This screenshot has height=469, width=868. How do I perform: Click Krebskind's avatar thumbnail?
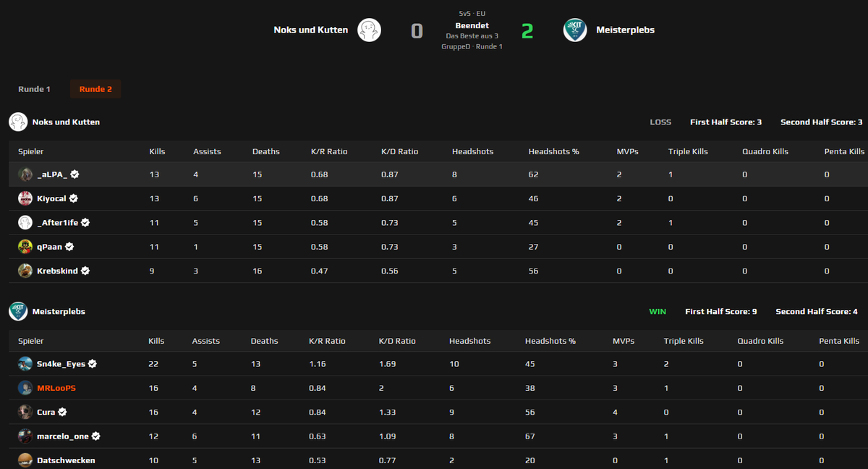tap(24, 271)
